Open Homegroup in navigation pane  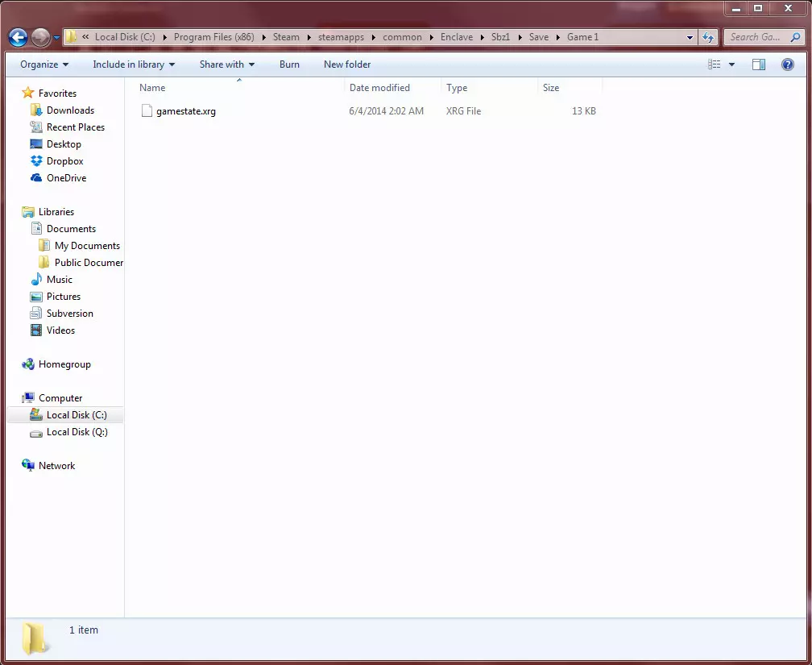pyautogui.click(x=64, y=364)
